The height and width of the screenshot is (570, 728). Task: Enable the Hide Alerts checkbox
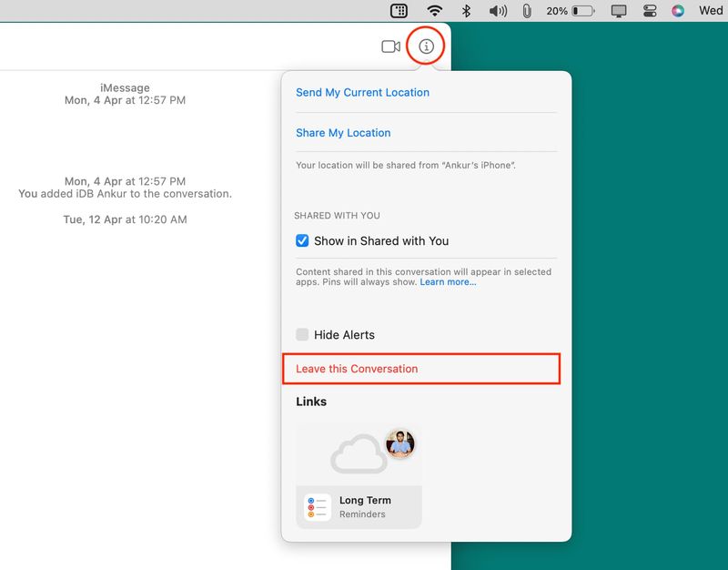(302, 334)
